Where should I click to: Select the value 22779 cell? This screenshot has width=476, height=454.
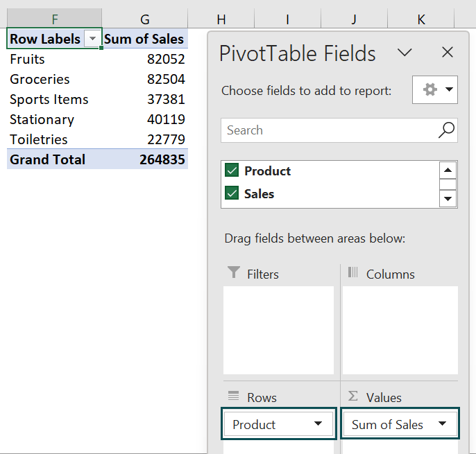coord(145,139)
